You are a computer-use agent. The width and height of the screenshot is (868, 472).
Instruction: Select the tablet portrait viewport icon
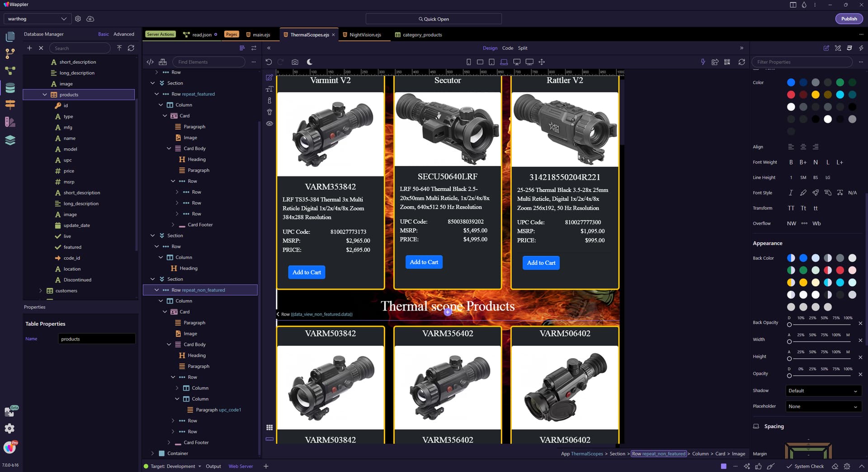click(x=491, y=62)
